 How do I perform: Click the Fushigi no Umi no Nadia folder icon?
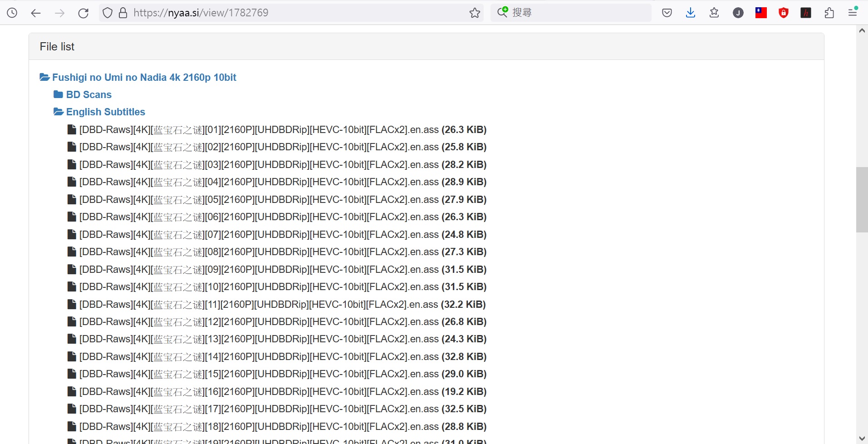(44, 77)
